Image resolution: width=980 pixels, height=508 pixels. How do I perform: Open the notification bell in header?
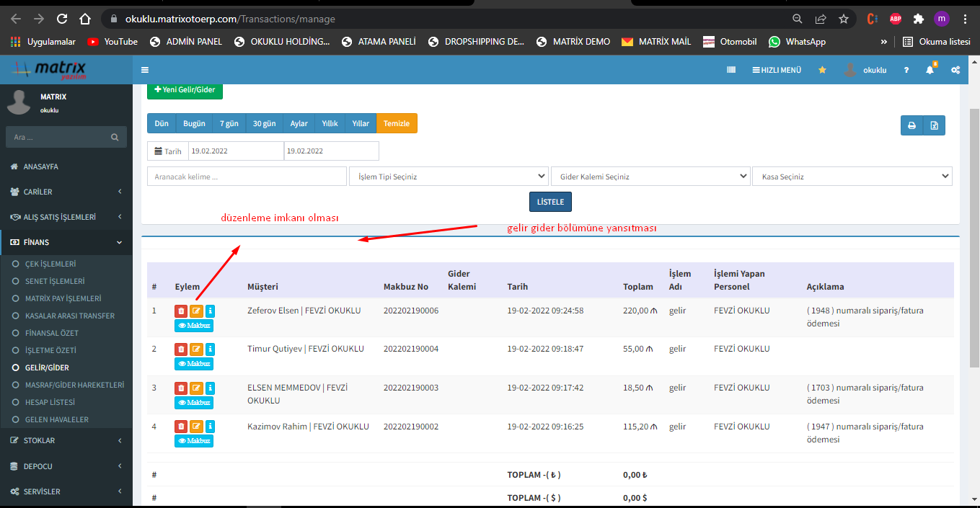click(930, 70)
